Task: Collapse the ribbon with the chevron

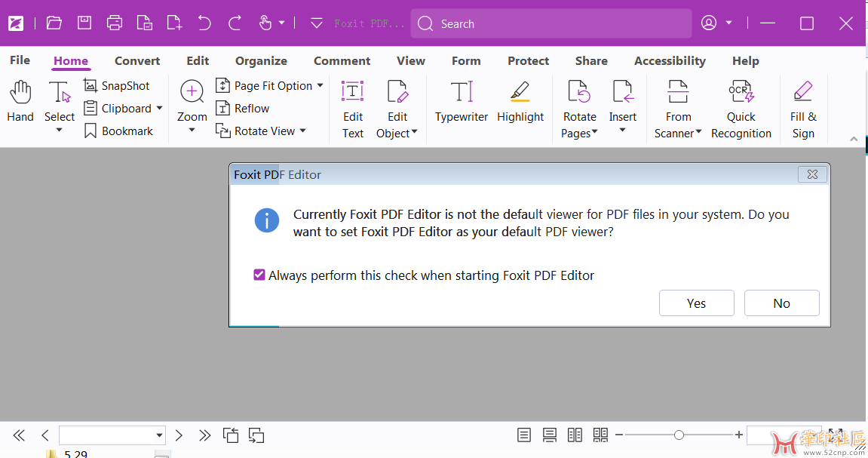Action: pos(854,139)
